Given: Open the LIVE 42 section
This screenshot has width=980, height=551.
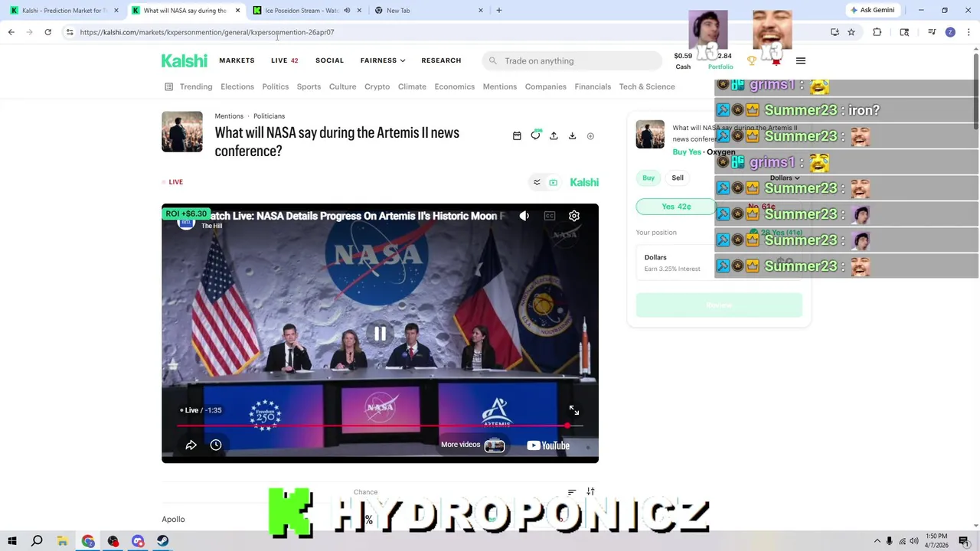Looking at the screenshot, I should coord(285,60).
